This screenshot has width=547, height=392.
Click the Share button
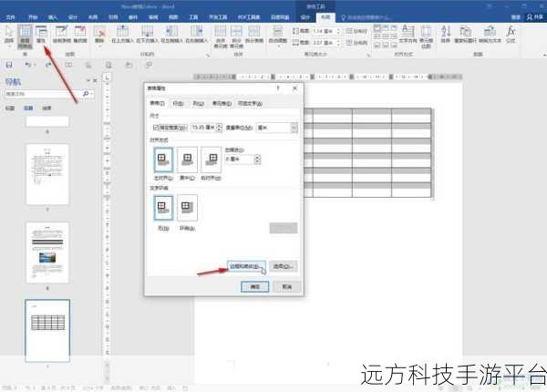(535, 17)
